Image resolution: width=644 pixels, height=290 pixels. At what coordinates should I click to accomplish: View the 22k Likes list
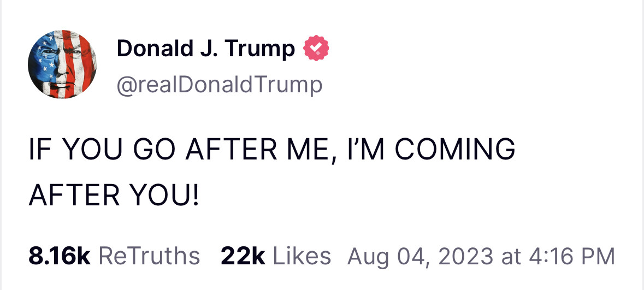click(x=275, y=256)
